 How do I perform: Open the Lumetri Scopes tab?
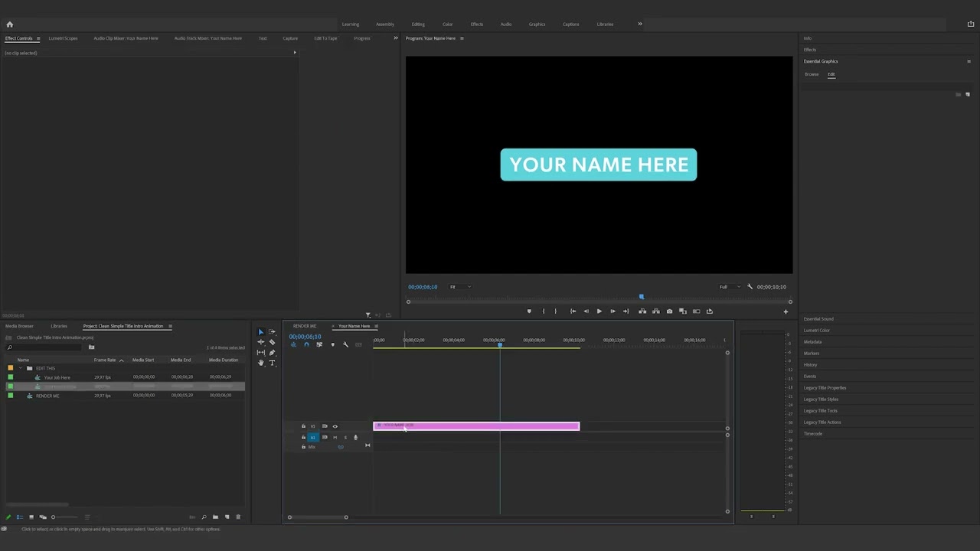coord(63,38)
